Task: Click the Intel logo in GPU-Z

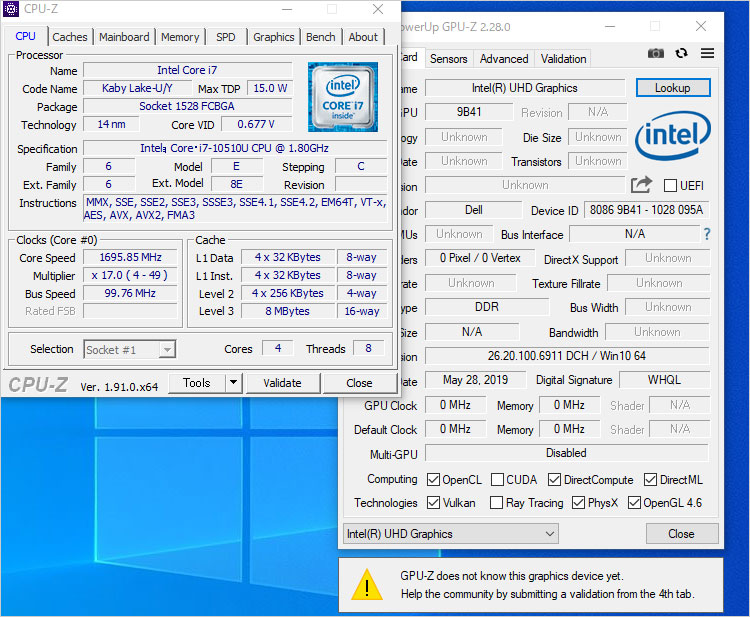Action: point(673,135)
